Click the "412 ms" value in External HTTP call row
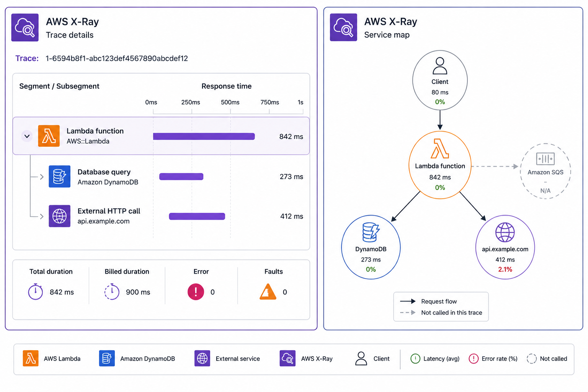The height and width of the screenshot is (392, 588). coord(292,216)
